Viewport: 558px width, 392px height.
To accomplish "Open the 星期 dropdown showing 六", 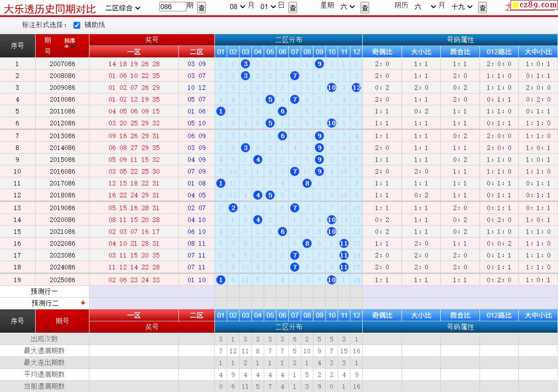I will pyautogui.click(x=348, y=6).
